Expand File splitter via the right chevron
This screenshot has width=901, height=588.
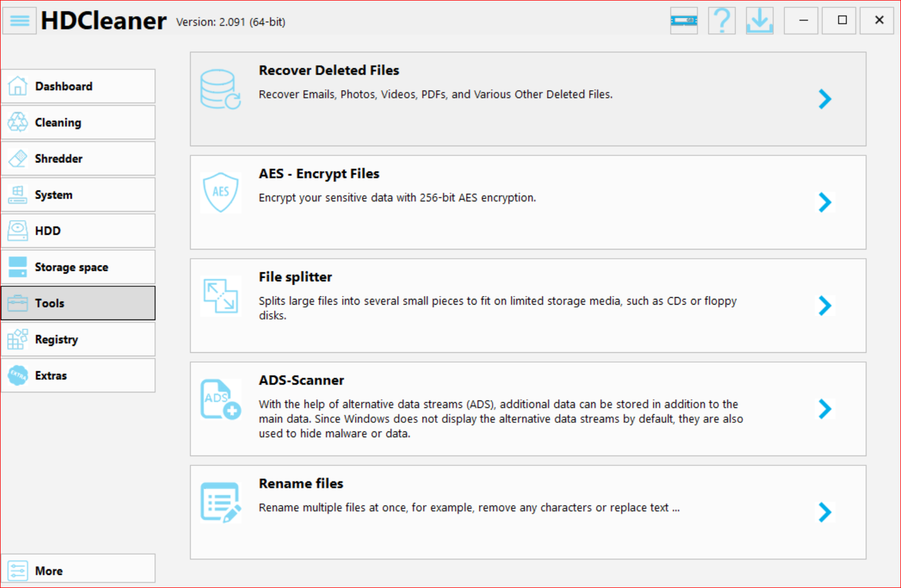825,306
